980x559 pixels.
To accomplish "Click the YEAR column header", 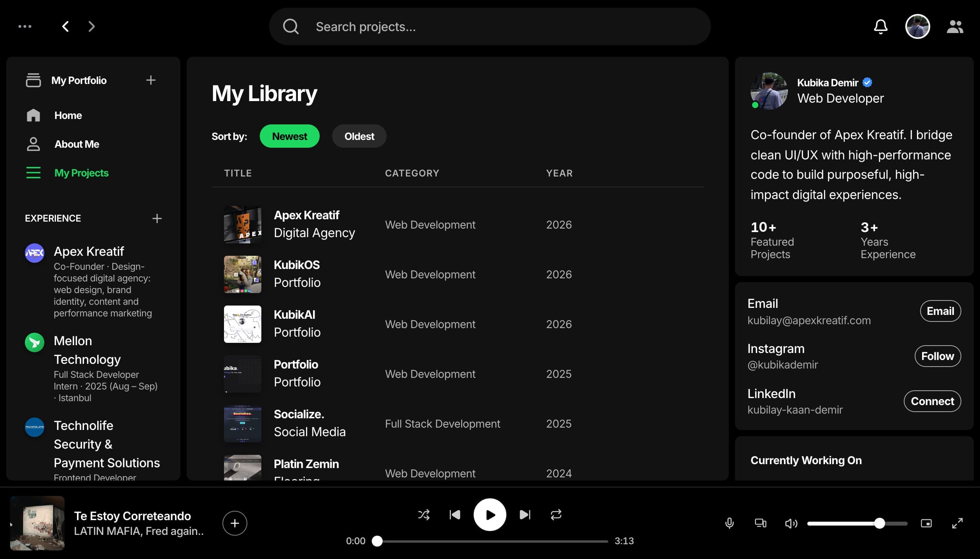I will pyautogui.click(x=559, y=173).
